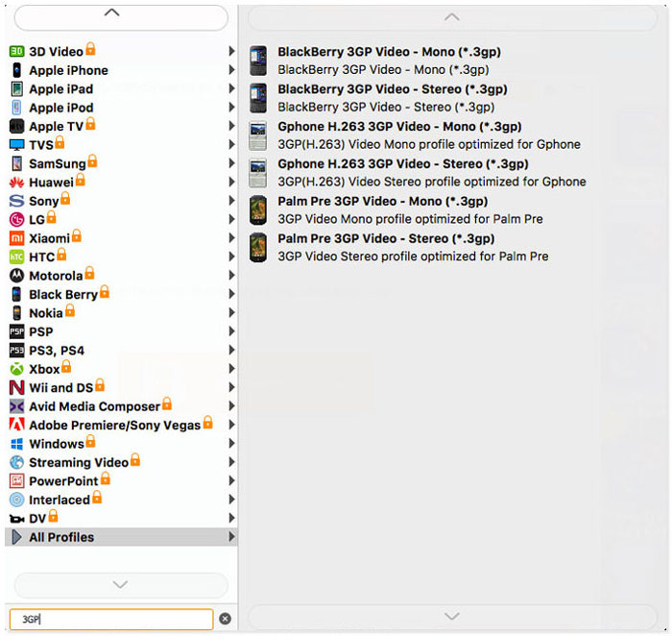The width and height of the screenshot is (672, 636).
Task: Click the lock badge next to Huawei
Action: coord(80,180)
